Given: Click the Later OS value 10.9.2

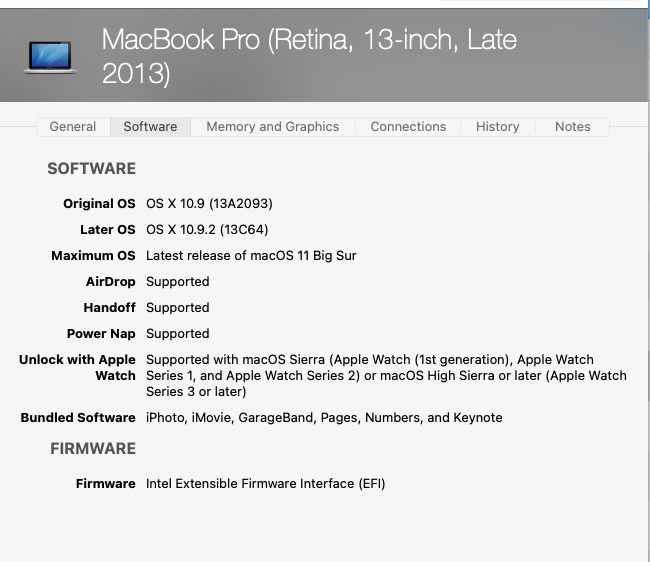Looking at the screenshot, I should pyautogui.click(x=205, y=230).
